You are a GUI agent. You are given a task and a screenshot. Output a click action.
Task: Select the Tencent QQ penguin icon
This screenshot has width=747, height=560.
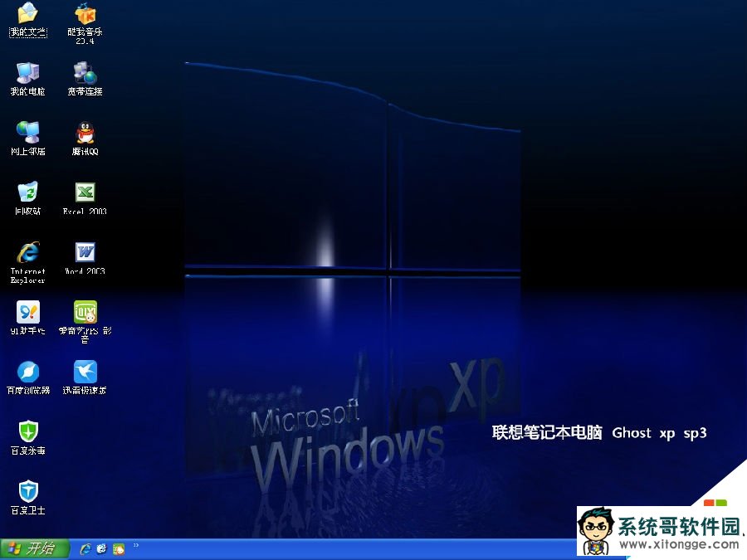[x=85, y=133]
